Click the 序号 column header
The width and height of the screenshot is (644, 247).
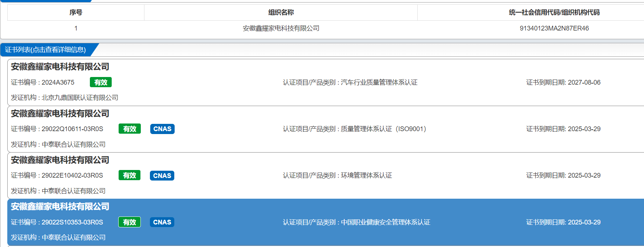[76, 12]
